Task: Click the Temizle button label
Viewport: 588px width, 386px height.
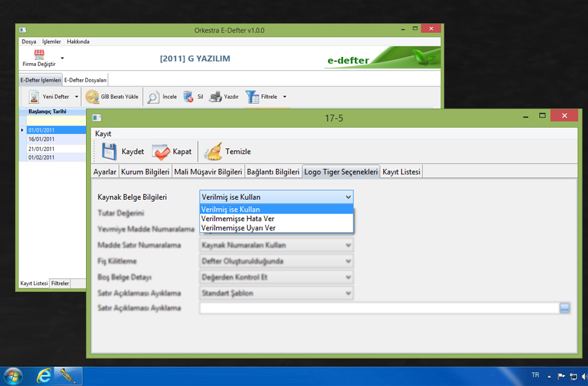Action: tap(238, 152)
